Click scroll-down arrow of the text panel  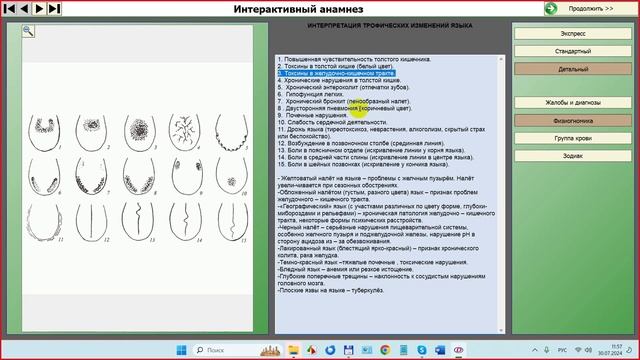501,330
